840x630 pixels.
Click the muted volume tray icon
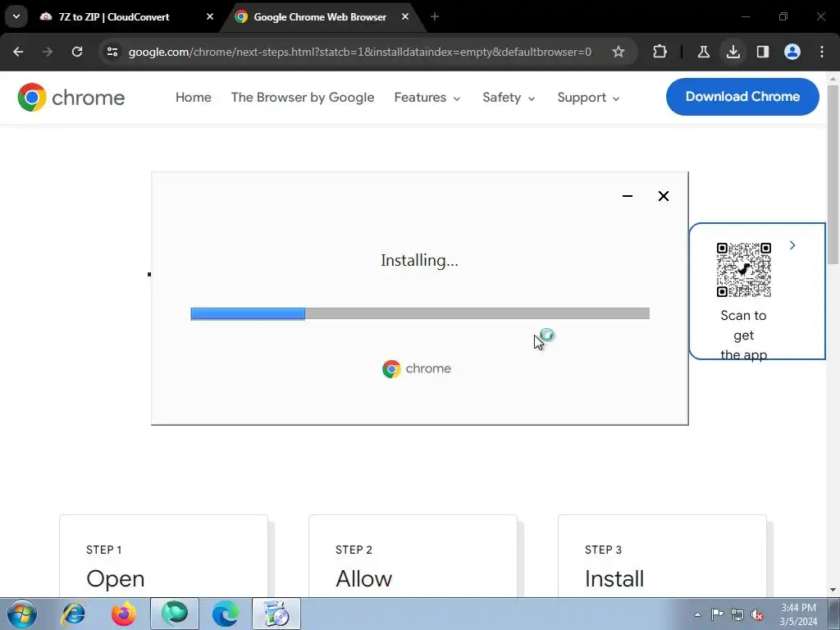(x=757, y=614)
